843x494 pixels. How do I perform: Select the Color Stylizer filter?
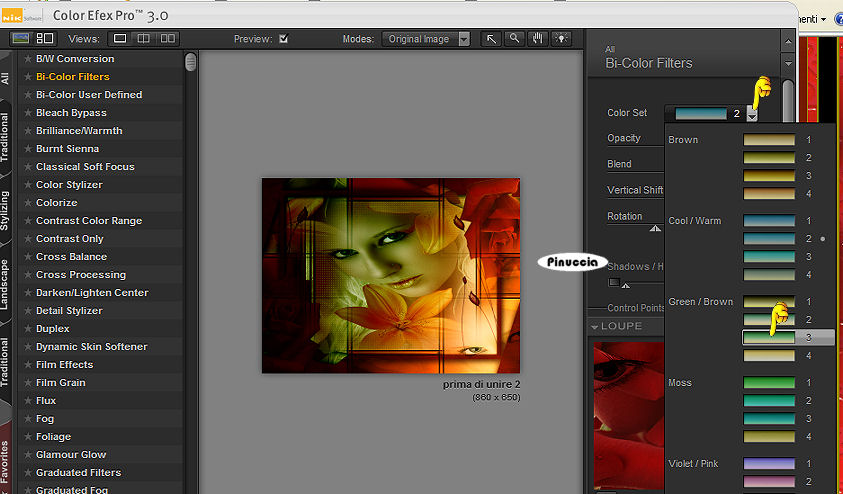[x=69, y=184]
